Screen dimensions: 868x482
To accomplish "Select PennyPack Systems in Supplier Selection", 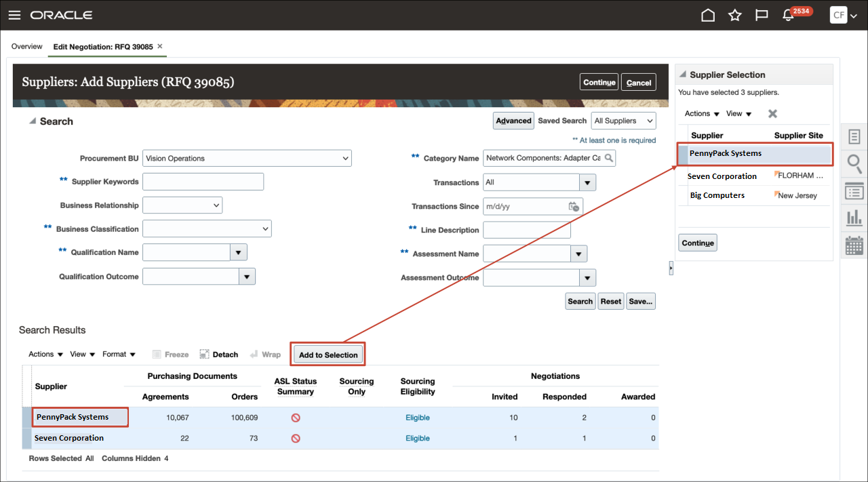I will point(755,155).
